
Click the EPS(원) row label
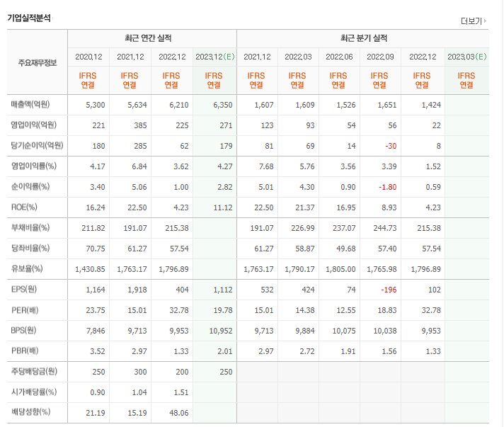pyautogui.click(x=24, y=290)
